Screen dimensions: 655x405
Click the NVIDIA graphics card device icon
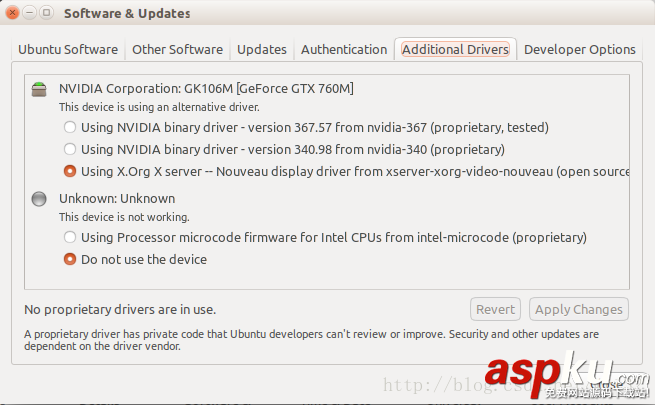click(x=39, y=89)
